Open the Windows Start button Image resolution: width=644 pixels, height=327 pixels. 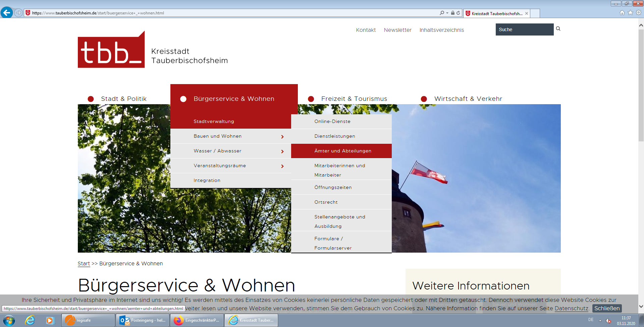[9, 320]
